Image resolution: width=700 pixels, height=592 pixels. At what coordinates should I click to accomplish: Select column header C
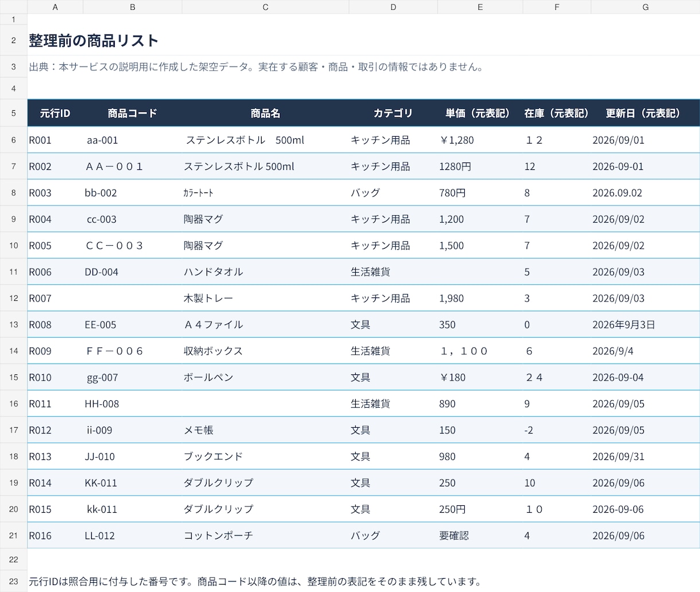pyautogui.click(x=266, y=7)
